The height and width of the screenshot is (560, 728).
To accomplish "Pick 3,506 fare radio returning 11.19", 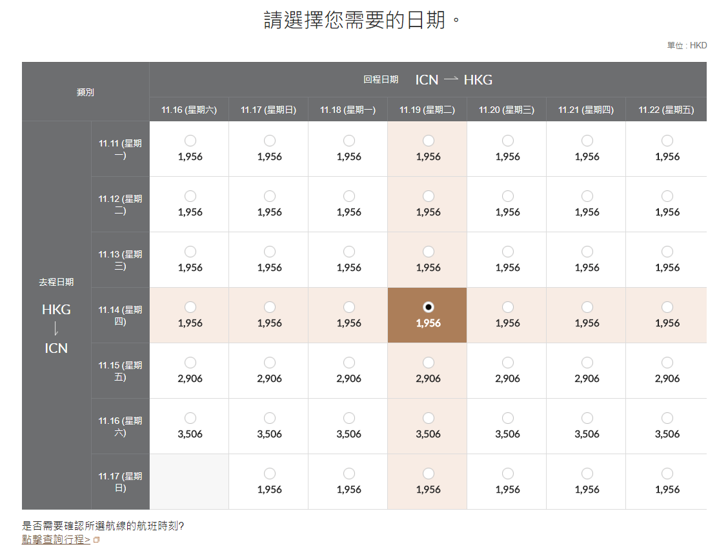I will (429, 418).
